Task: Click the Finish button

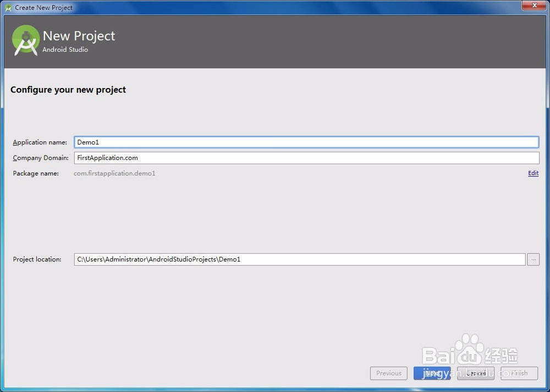Action: coord(519,373)
